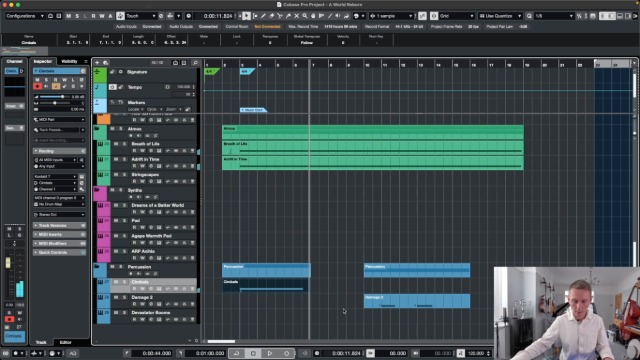Select the Split scissors tool

point(280,16)
